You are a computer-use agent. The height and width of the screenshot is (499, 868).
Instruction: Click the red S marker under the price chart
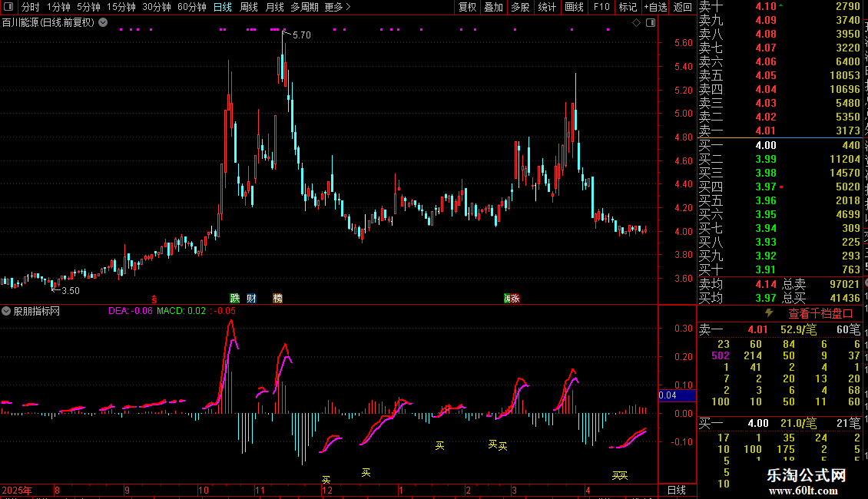[154, 299]
